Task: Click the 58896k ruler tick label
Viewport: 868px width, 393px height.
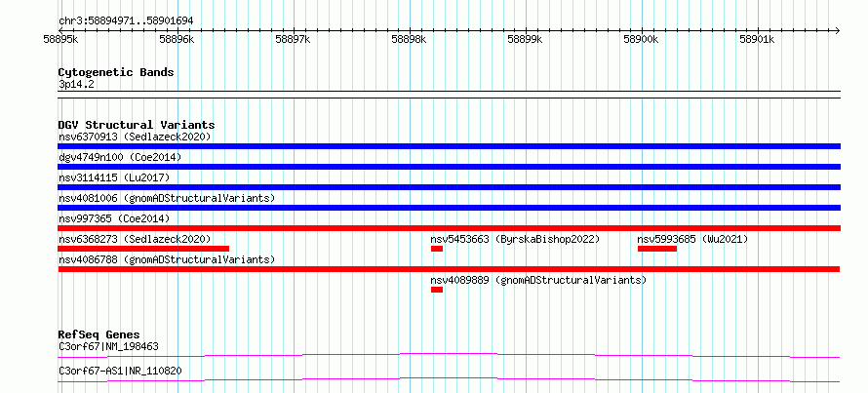Action: (x=177, y=40)
